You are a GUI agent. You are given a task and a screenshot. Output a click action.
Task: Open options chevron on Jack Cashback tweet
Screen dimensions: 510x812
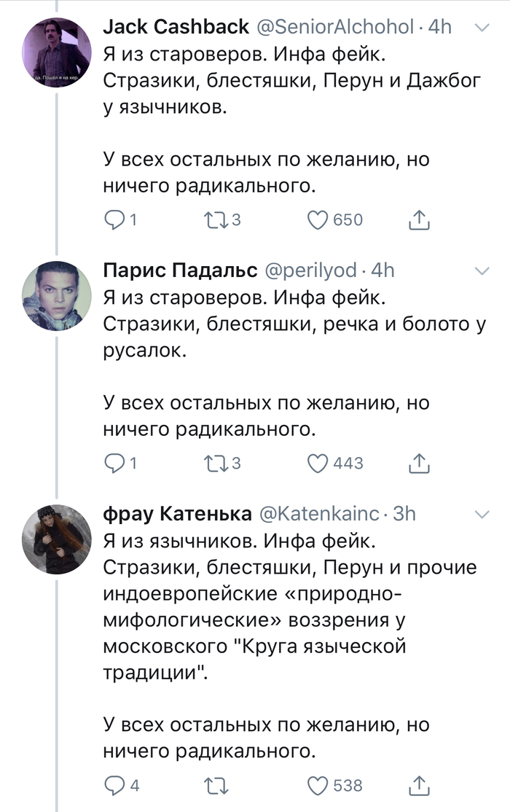(x=482, y=28)
